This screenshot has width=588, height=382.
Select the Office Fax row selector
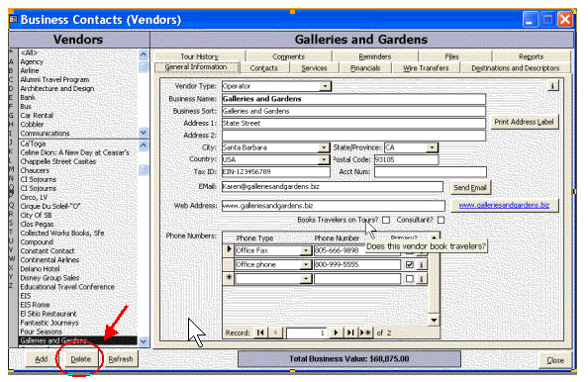point(229,250)
